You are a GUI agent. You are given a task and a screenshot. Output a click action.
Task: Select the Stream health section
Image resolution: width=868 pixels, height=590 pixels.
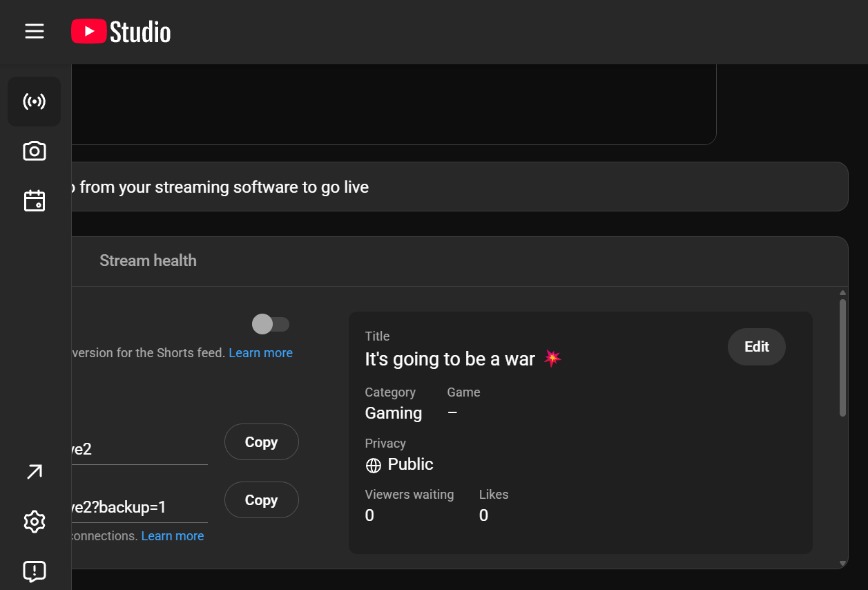[x=148, y=260]
